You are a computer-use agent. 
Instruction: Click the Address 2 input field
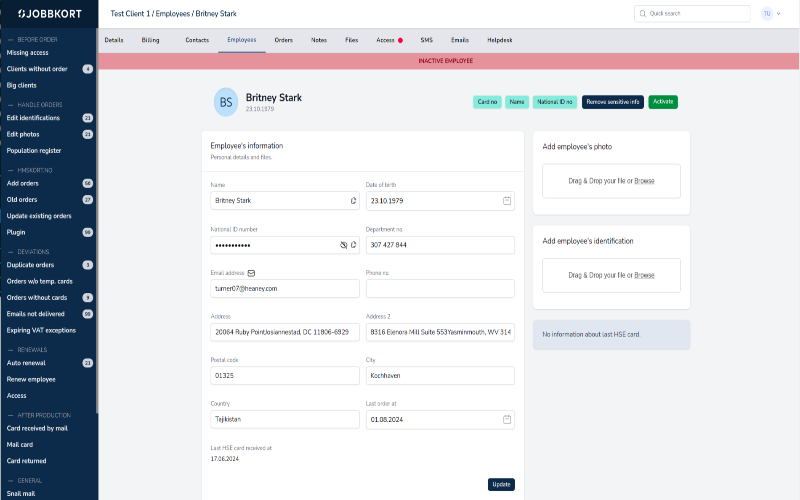click(x=440, y=332)
